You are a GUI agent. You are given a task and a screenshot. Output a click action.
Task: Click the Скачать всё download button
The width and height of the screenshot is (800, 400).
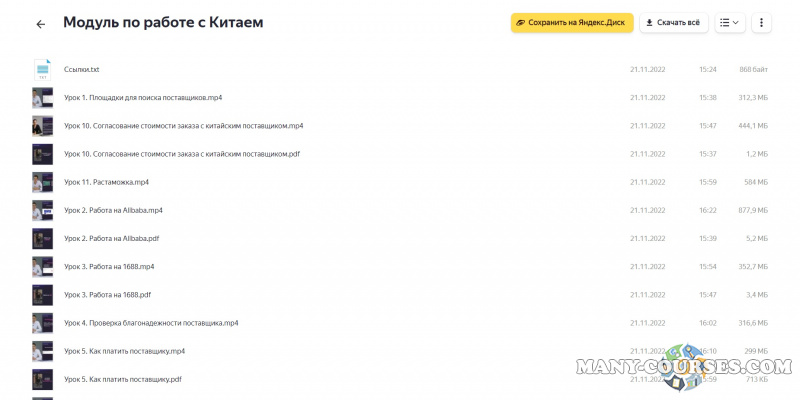click(x=674, y=22)
